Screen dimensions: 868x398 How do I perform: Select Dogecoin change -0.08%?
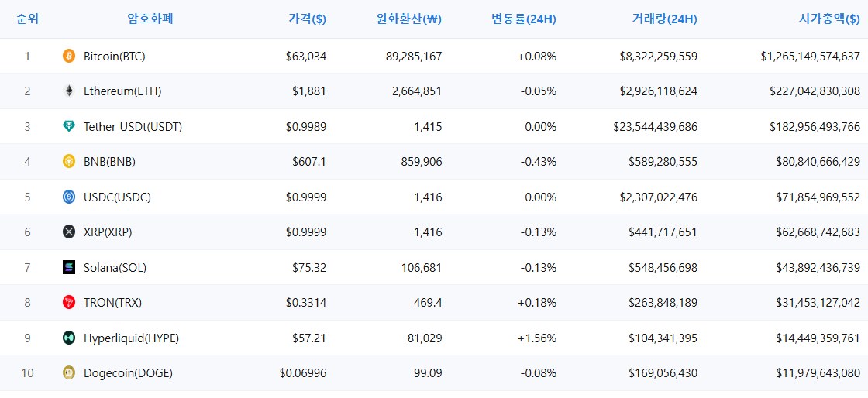pos(539,374)
